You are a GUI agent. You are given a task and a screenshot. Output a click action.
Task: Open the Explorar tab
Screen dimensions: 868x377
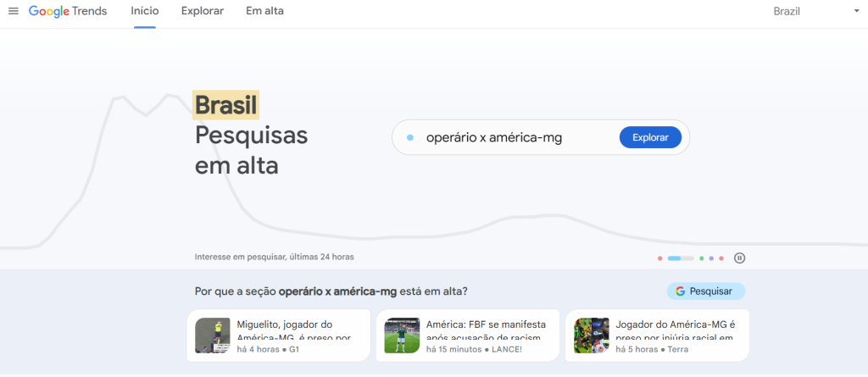pos(203,11)
